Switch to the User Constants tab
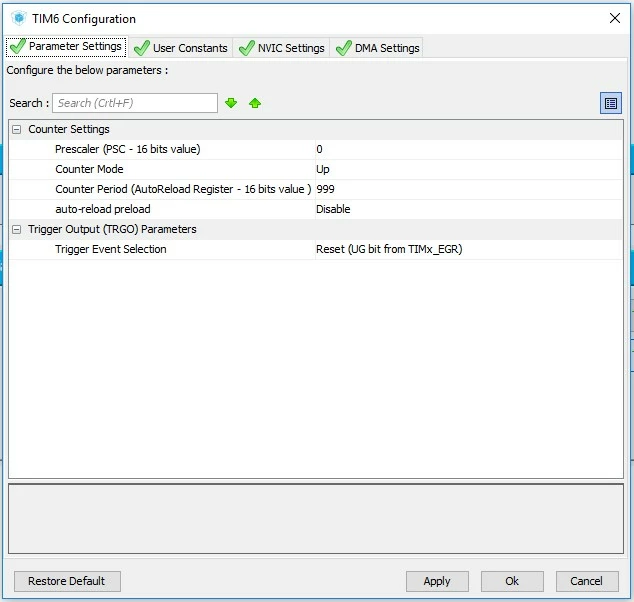This screenshot has height=602, width=634. click(181, 48)
